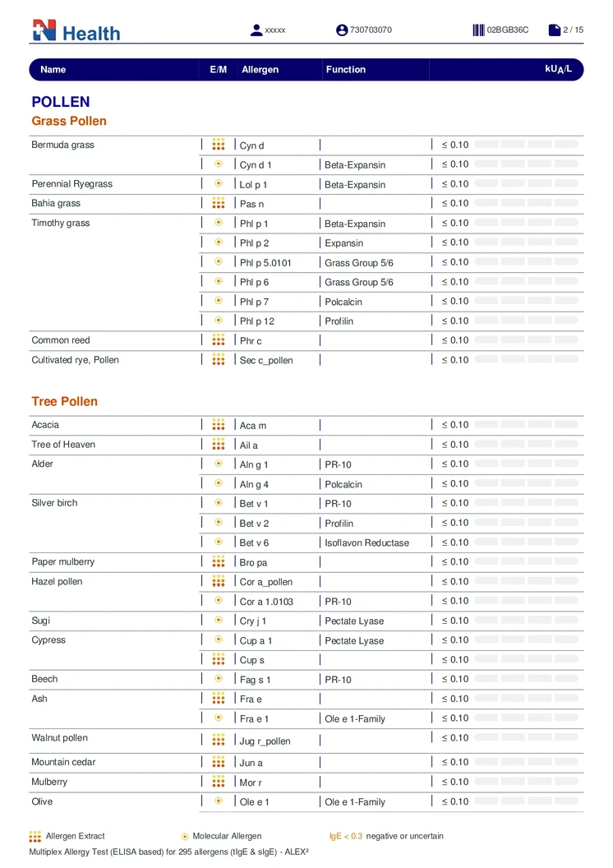Viewport: 613px width, 868px height.
Task: Click the N Health logo
Action: (x=76, y=31)
